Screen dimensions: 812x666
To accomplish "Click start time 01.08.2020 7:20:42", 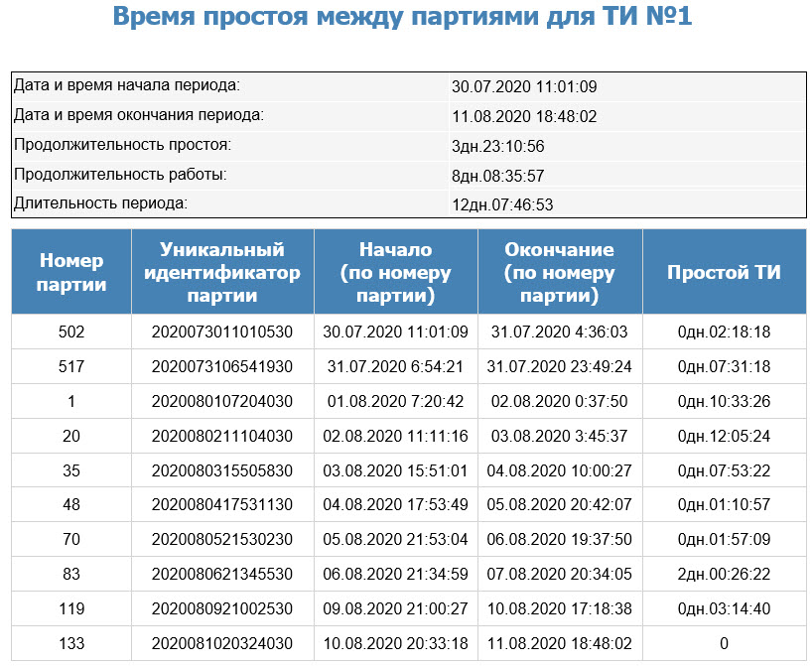I will pos(395,401).
